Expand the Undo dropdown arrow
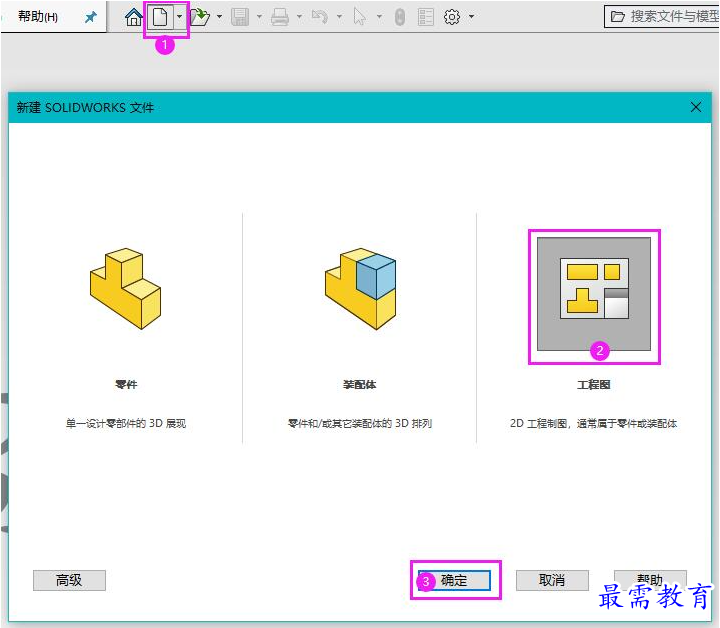Viewport: 720px width, 628px height. 339,17
